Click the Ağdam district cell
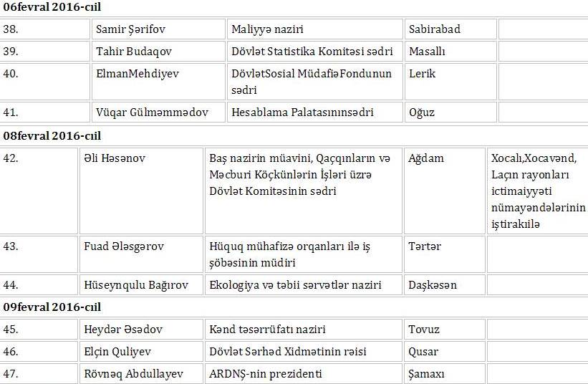Screen dimensions: 588x384 (x=426, y=158)
